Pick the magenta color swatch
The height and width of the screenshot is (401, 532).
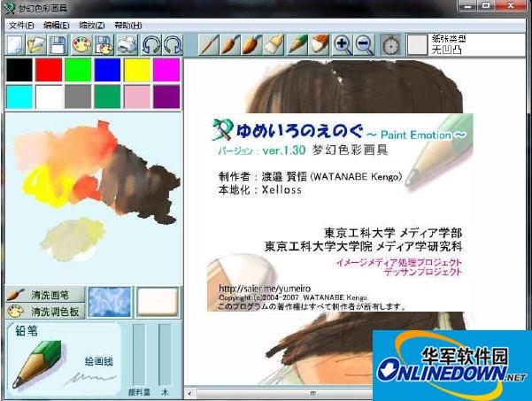point(166,70)
